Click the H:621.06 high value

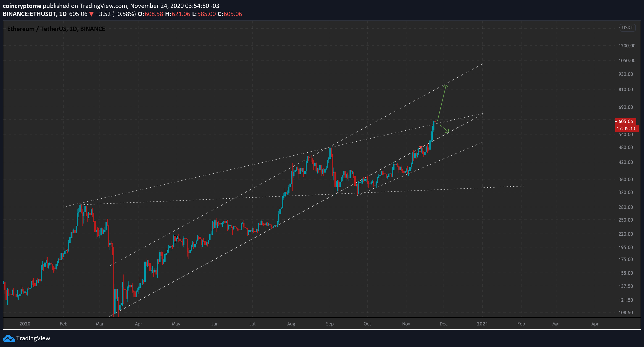[178, 14]
